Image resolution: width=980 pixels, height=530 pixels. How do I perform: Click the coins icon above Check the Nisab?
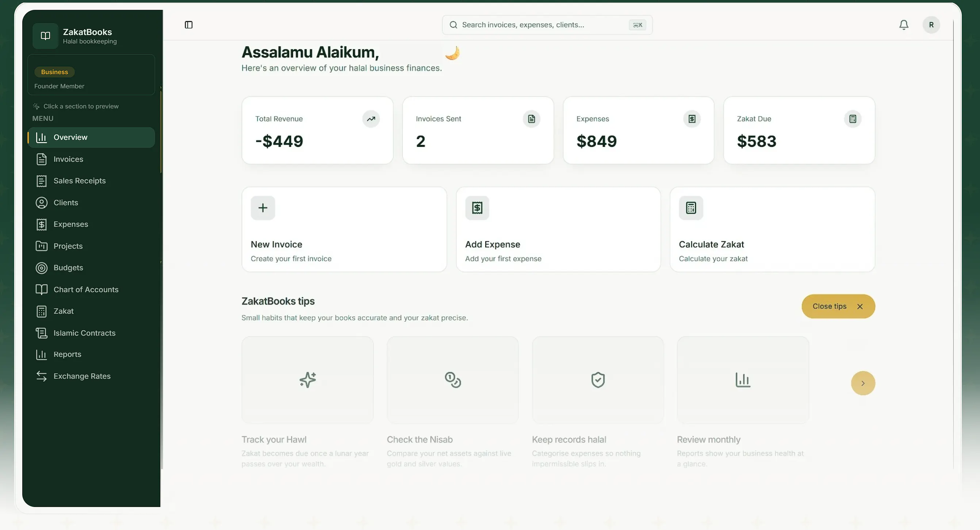pyautogui.click(x=453, y=380)
